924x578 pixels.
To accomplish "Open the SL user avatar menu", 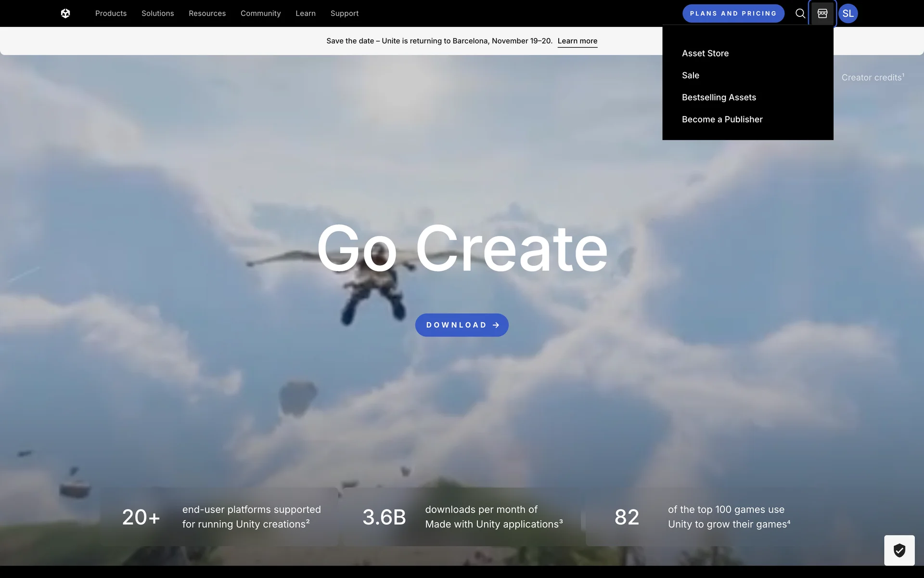I will tap(848, 13).
